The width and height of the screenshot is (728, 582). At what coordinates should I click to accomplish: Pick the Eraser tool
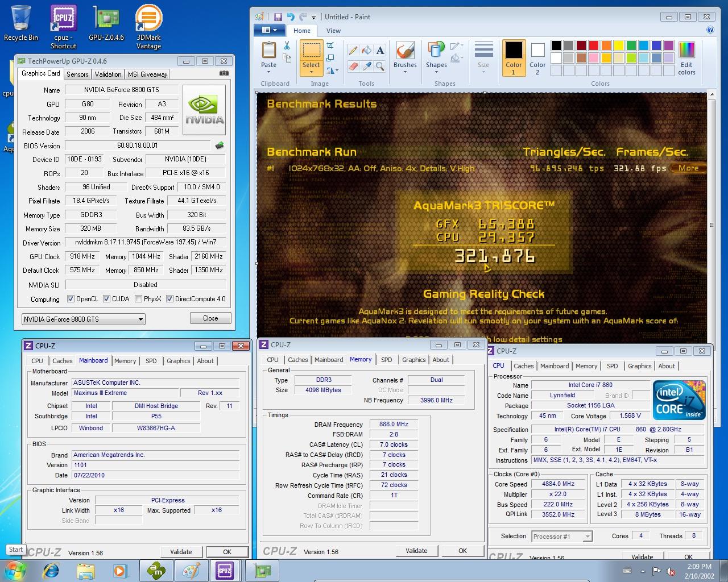[353, 66]
